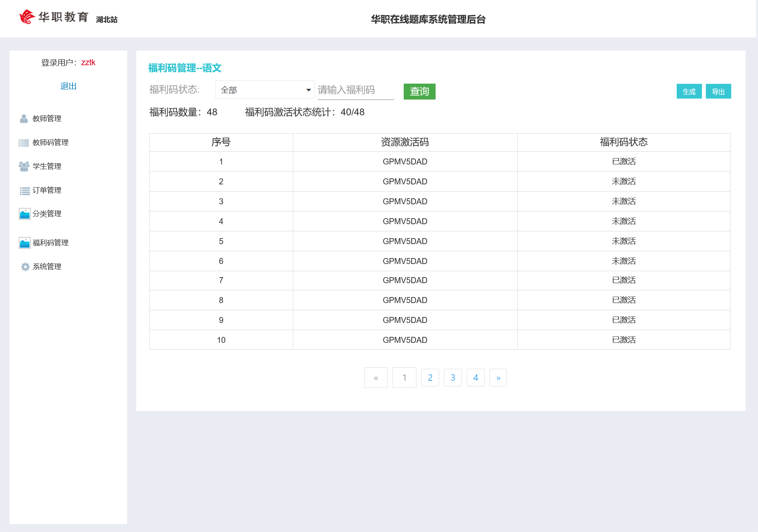The height and width of the screenshot is (532, 758).
Task: Click 未激活 status in row 2
Action: point(624,182)
